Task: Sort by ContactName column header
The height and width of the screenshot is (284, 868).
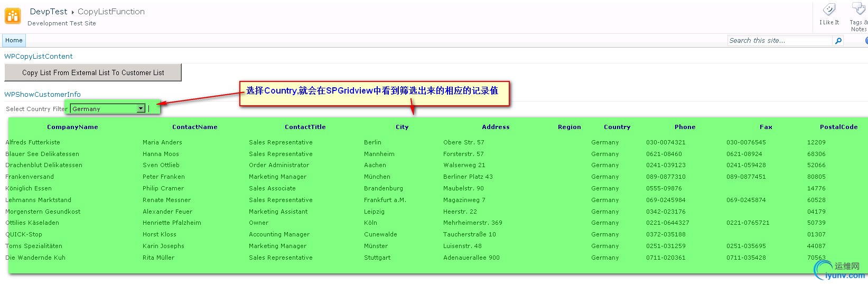Action: (194, 127)
